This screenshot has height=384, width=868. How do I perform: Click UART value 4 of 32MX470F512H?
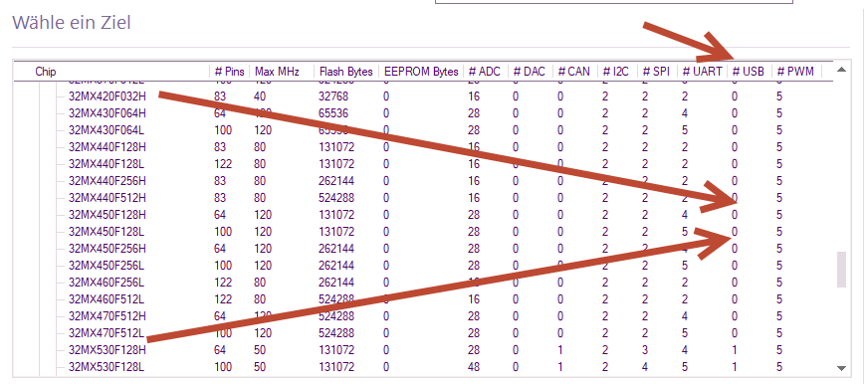point(685,316)
